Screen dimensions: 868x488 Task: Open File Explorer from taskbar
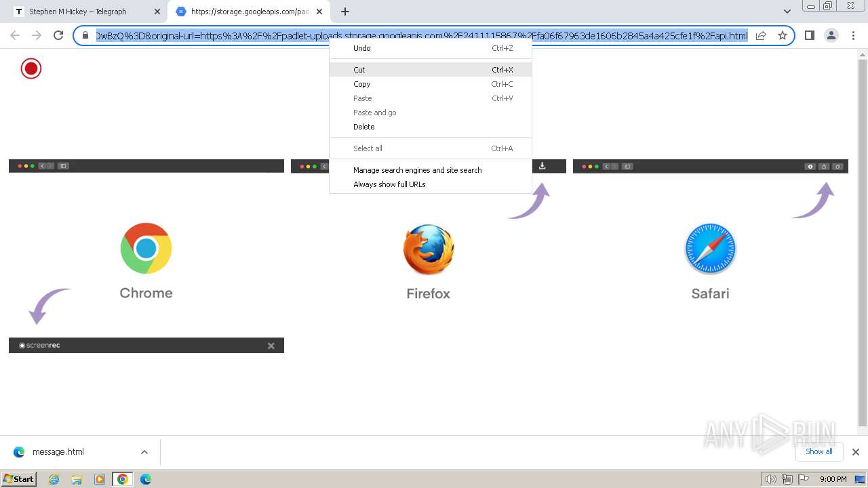click(x=77, y=479)
